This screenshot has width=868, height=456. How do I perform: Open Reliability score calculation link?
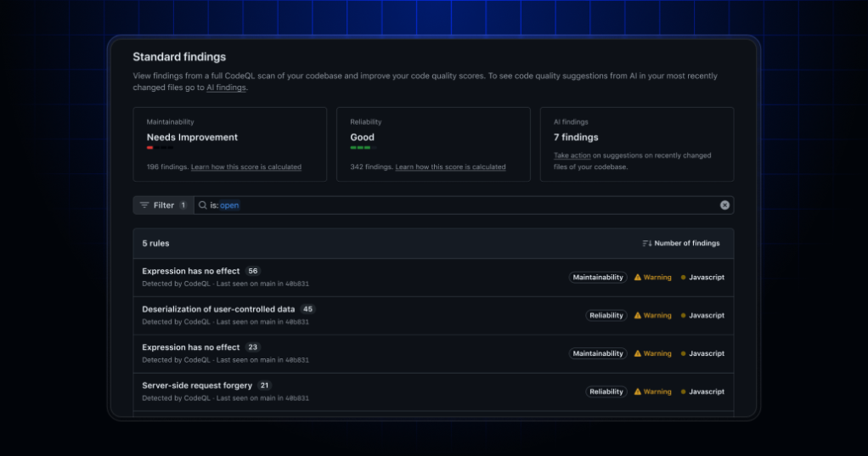click(451, 166)
